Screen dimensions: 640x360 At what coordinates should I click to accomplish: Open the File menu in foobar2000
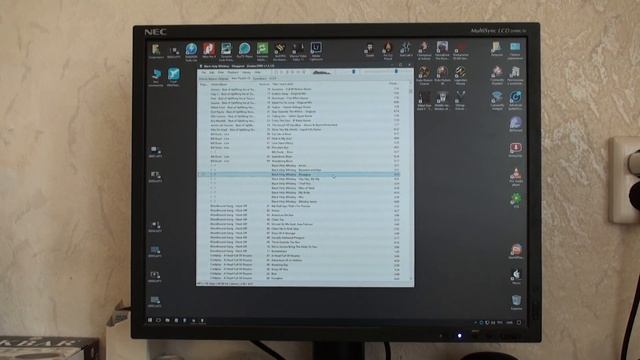coord(204,72)
